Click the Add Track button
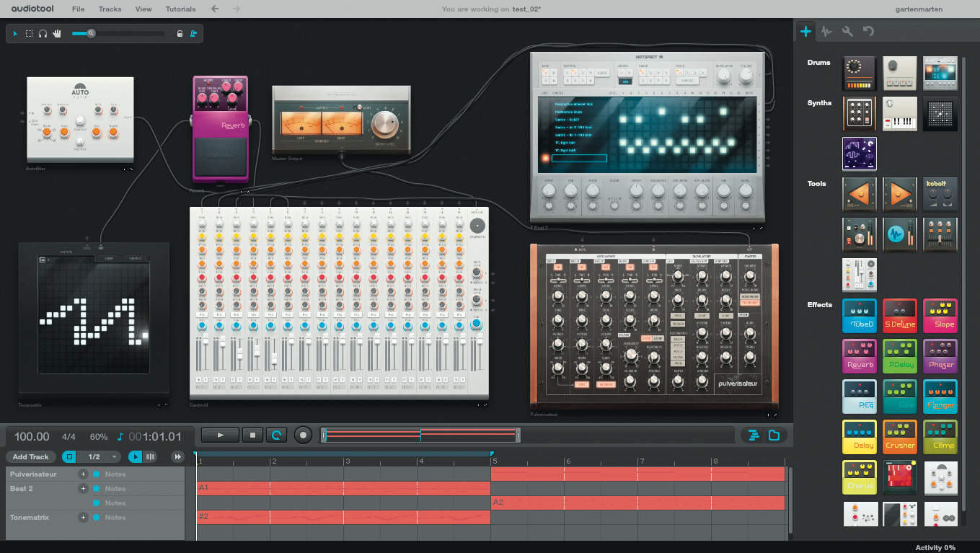The height and width of the screenshot is (553, 980). point(31,456)
